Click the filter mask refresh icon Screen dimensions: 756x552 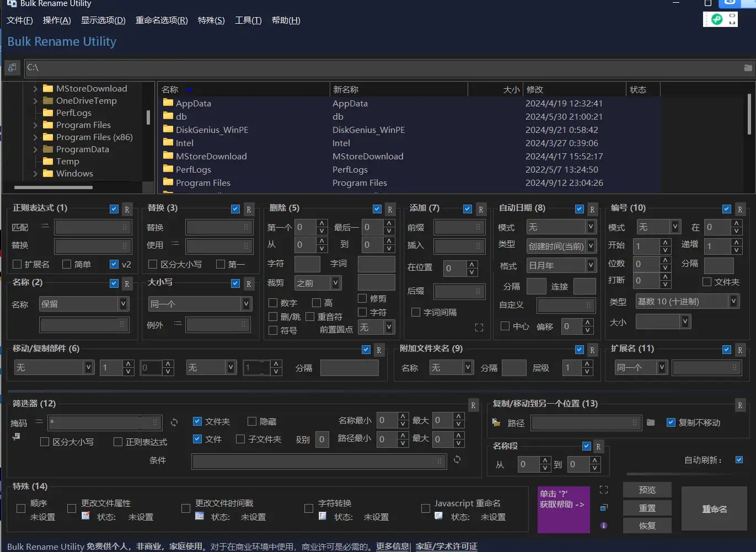tap(174, 422)
